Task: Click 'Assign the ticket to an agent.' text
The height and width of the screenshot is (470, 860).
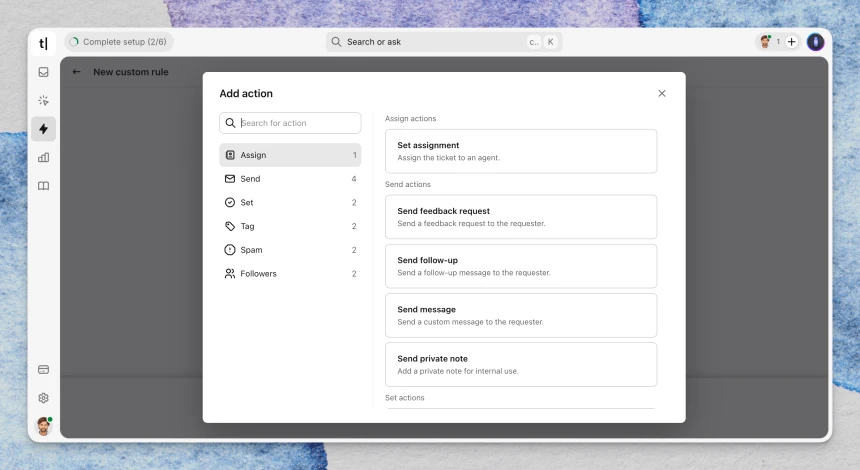Action: pos(449,158)
